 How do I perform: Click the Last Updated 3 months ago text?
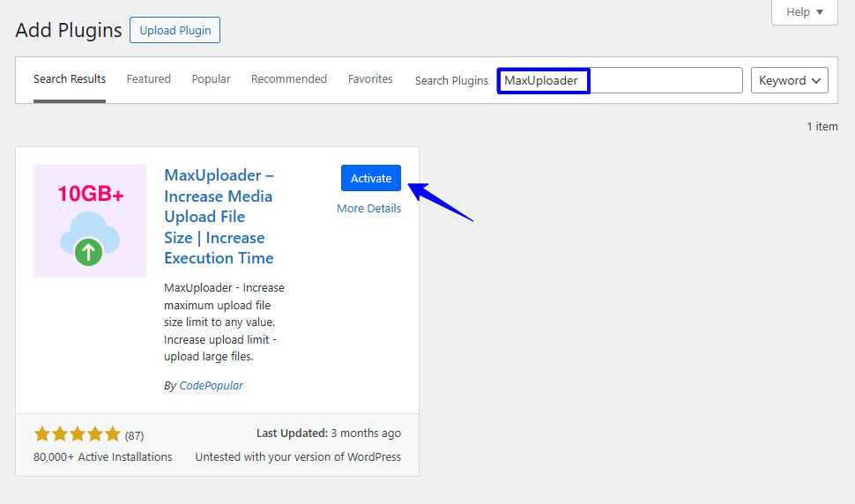click(x=328, y=434)
